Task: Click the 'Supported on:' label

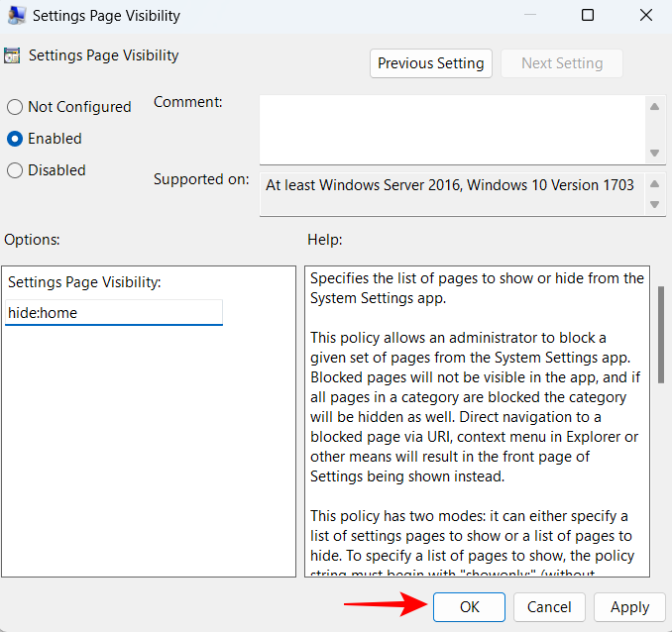Action: pos(201,179)
